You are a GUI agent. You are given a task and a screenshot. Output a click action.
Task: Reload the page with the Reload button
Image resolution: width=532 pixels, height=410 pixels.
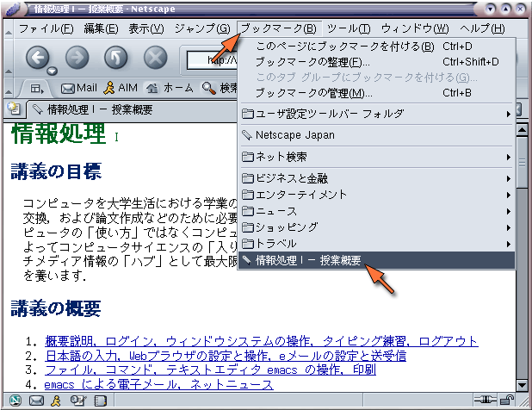pos(116,58)
